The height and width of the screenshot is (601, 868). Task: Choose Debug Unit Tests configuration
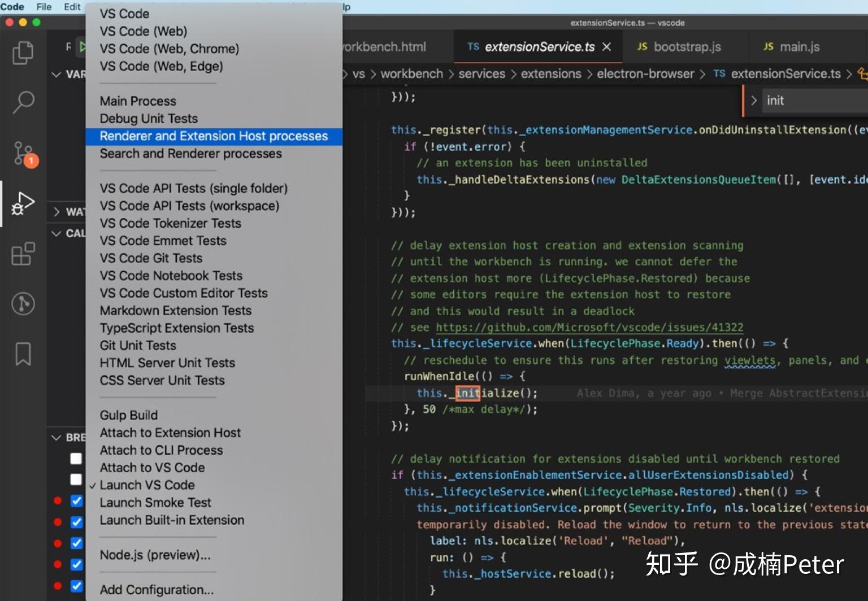pos(214,119)
